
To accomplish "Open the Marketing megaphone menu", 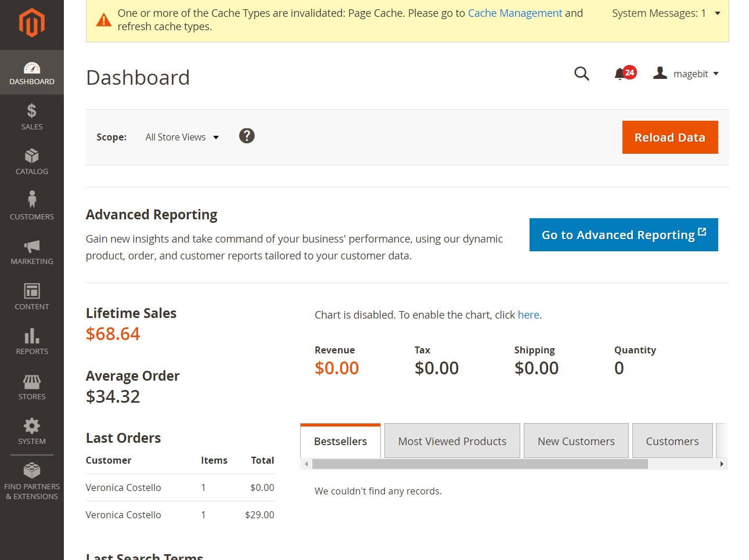I will click(x=32, y=252).
